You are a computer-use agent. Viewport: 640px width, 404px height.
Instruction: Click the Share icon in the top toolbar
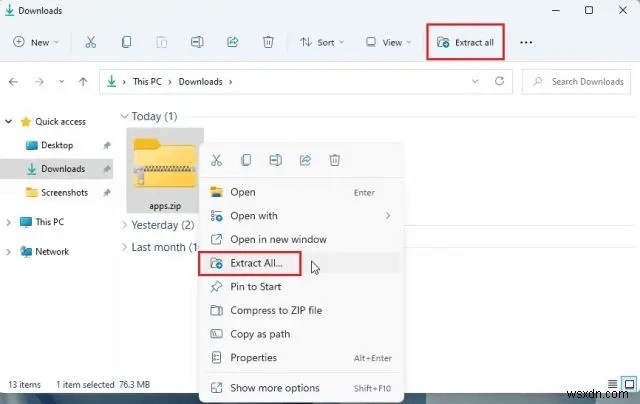232,42
